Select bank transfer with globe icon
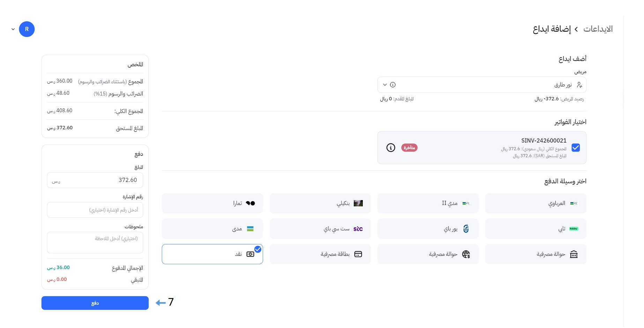 pyautogui.click(x=428, y=254)
